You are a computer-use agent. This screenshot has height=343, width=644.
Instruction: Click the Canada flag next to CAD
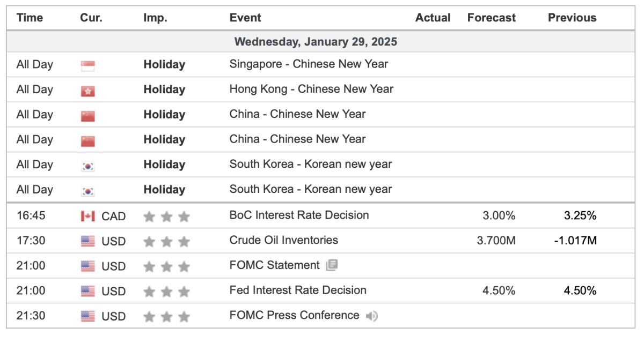pyautogui.click(x=87, y=216)
